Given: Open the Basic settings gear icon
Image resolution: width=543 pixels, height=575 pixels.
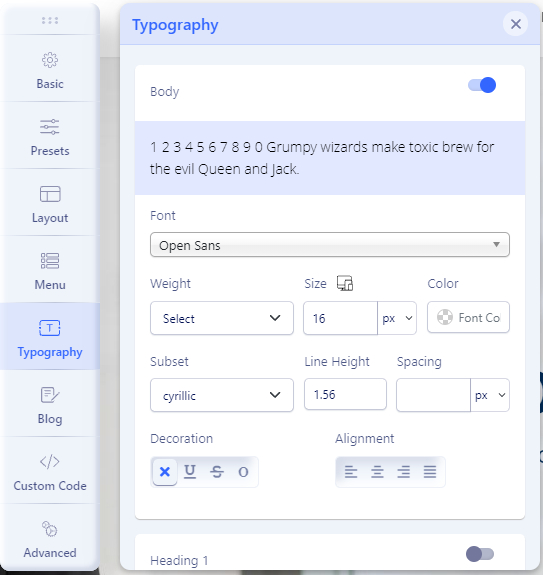Looking at the screenshot, I should (x=50, y=60).
